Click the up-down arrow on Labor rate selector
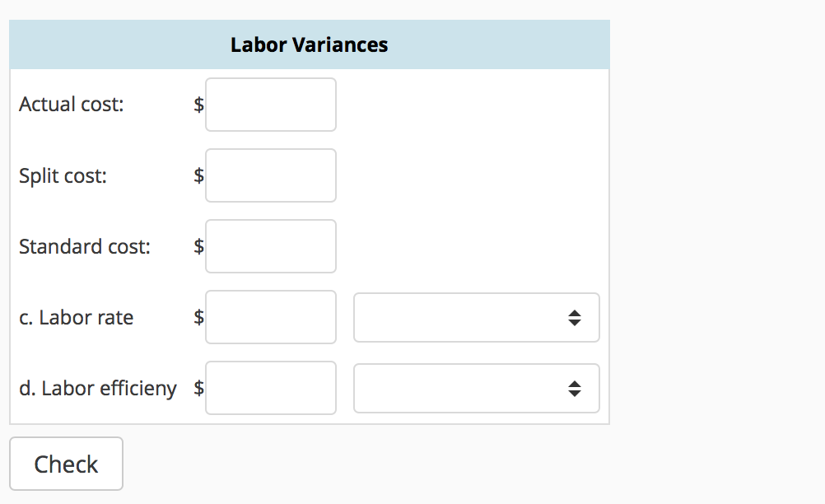The height and width of the screenshot is (504, 825). pyautogui.click(x=575, y=317)
